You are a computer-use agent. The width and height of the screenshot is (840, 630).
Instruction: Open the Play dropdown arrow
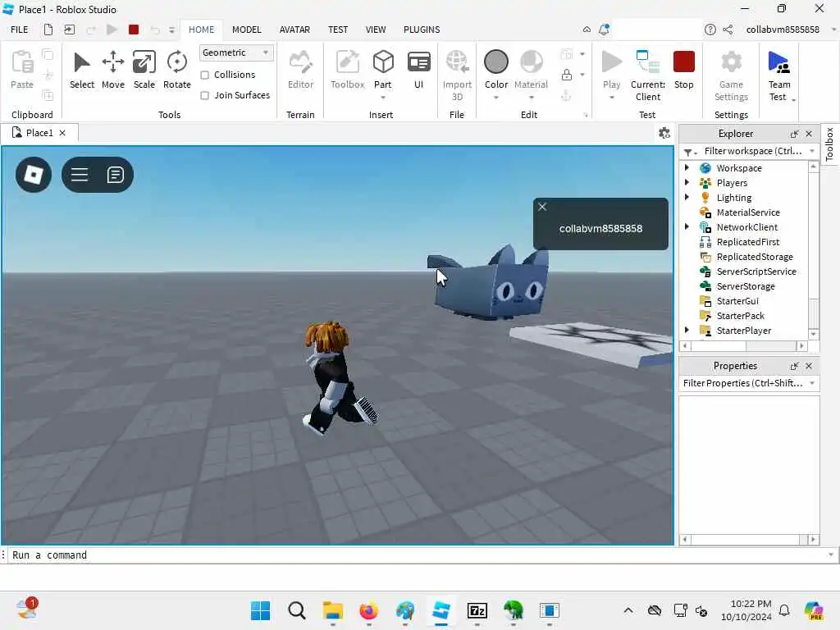click(x=611, y=98)
